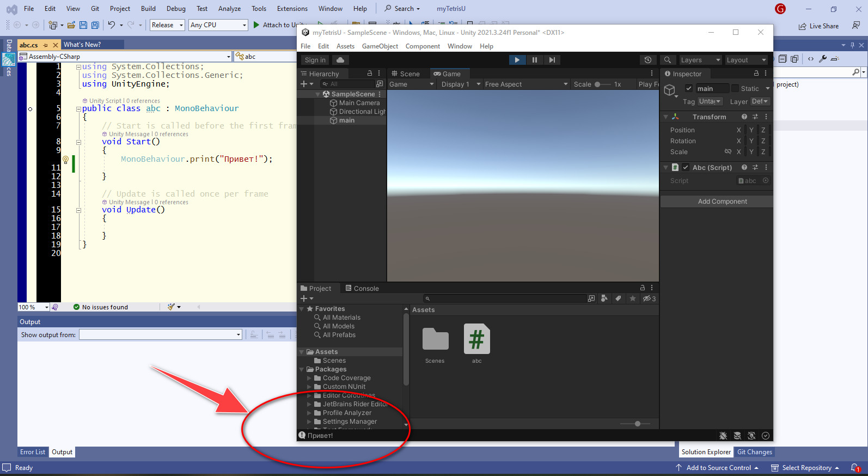
Task: Open the Unity GameObject menu
Action: [380, 46]
